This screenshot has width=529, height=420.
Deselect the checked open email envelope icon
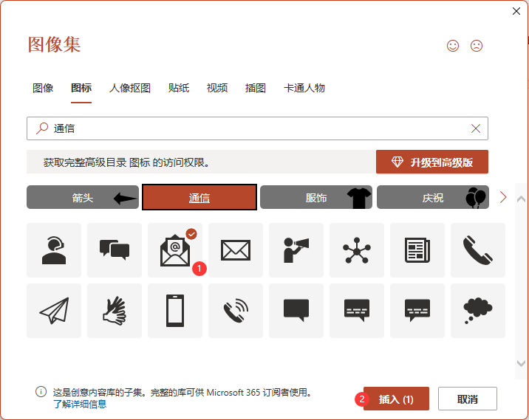coord(175,250)
